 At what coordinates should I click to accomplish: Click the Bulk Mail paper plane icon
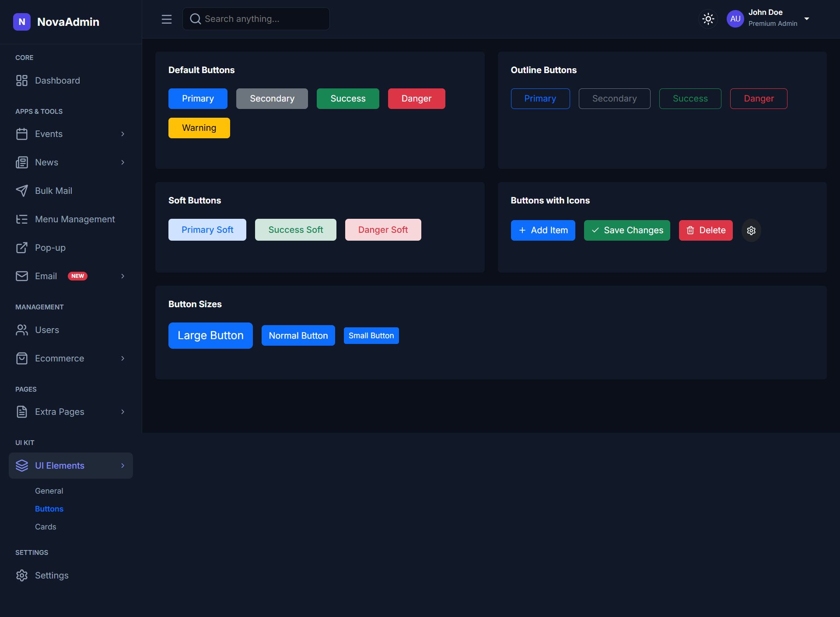[21, 191]
